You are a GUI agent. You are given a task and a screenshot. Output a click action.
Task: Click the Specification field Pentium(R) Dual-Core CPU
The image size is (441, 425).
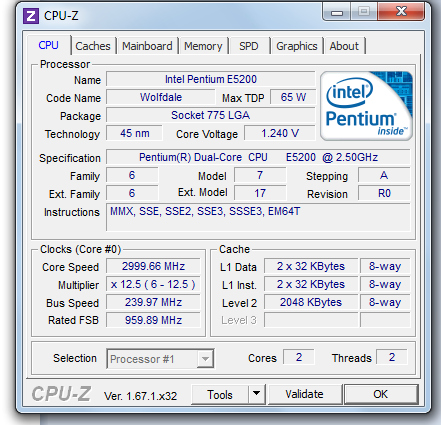[x=258, y=157]
